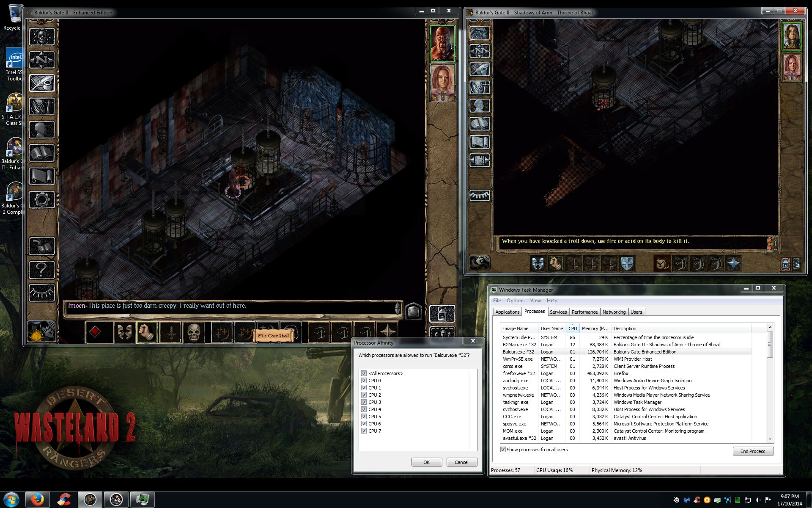Open the gear options icon in Enhanced Edition
Viewport: 812px width, 508px height.
pyautogui.click(x=41, y=199)
